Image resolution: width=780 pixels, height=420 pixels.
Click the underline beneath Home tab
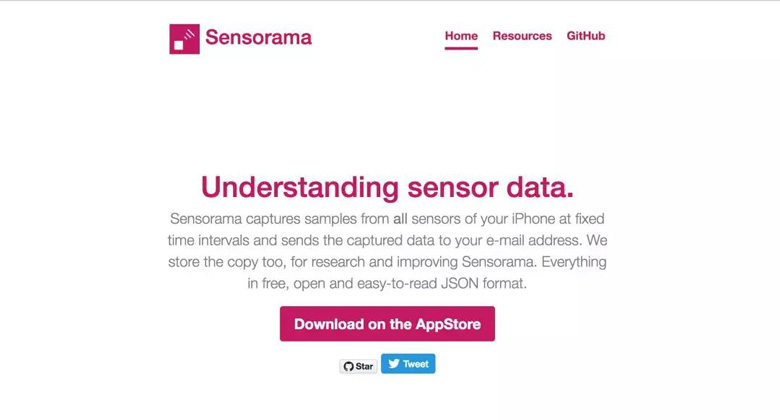(461, 48)
